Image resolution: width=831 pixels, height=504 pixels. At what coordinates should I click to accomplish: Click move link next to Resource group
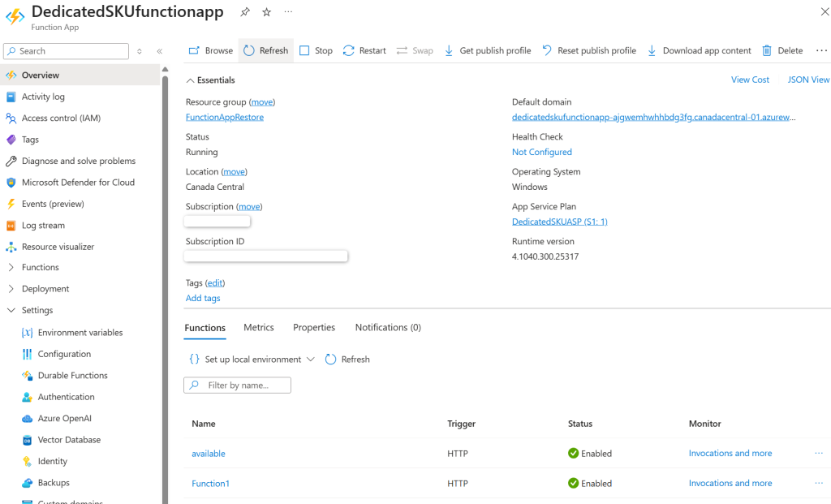point(262,101)
